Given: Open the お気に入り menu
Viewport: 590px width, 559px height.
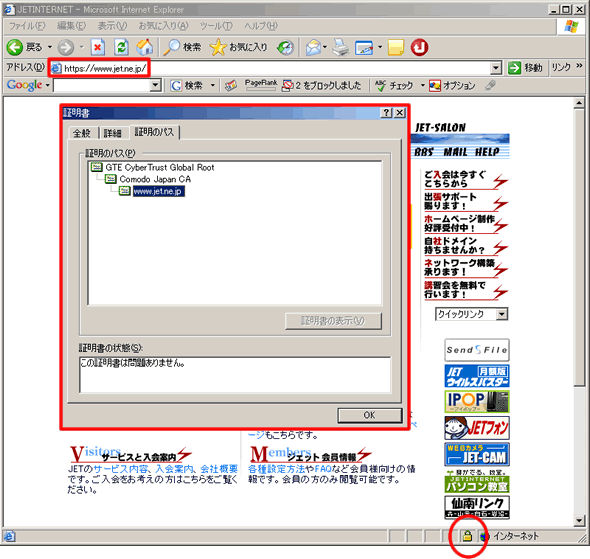Looking at the screenshot, I should [x=163, y=26].
